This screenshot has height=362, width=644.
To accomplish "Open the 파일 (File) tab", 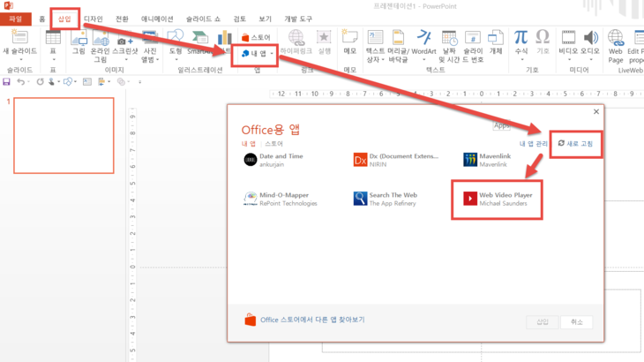I will (x=16, y=19).
